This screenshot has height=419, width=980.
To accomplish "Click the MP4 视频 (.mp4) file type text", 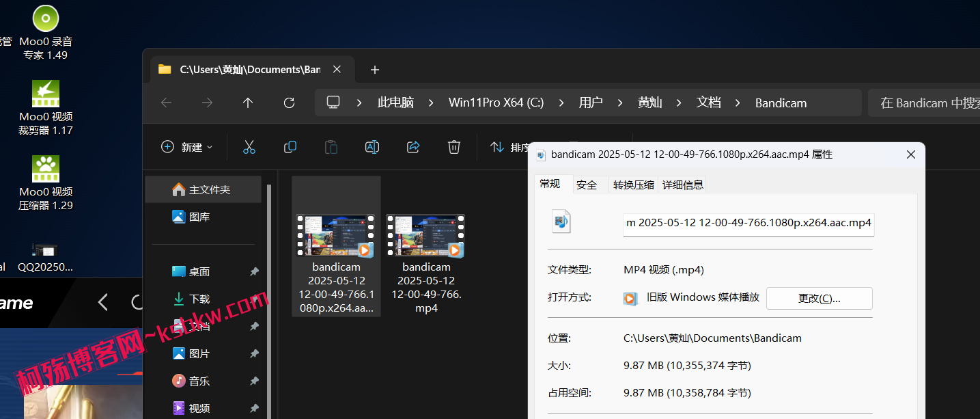I will 664,270.
